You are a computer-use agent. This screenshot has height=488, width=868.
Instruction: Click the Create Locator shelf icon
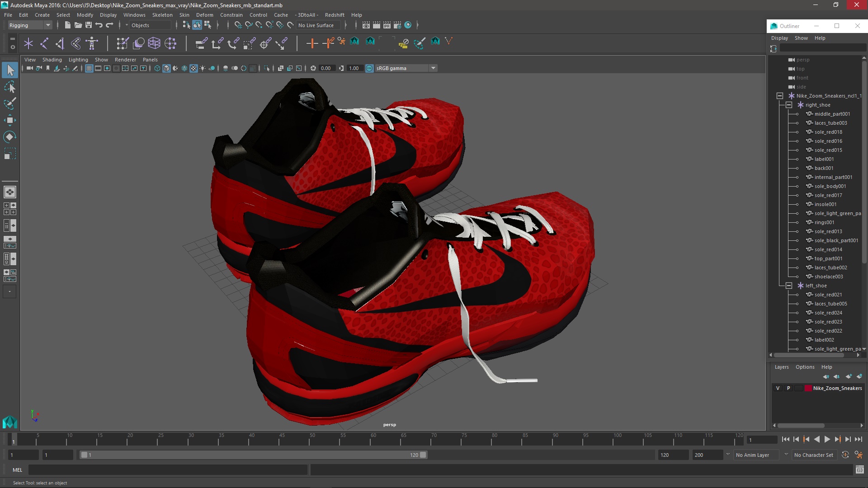[28, 43]
